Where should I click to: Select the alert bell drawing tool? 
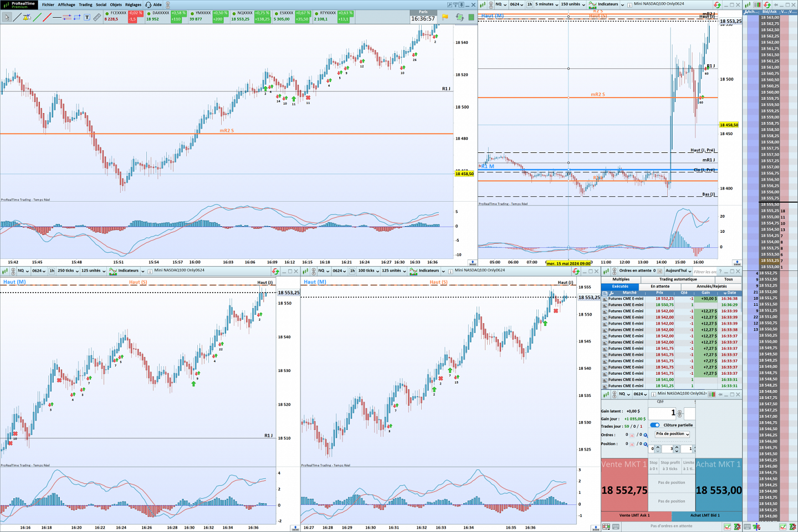click(26, 18)
